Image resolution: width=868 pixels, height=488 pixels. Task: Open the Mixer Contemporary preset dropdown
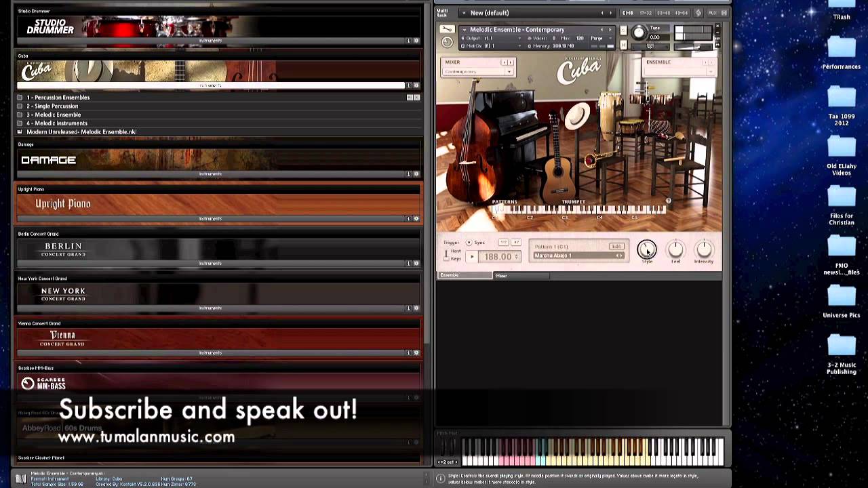pyautogui.click(x=477, y=72)
